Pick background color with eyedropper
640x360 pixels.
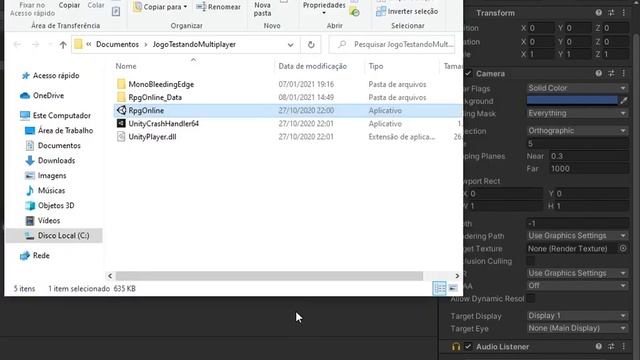point(623,100)
